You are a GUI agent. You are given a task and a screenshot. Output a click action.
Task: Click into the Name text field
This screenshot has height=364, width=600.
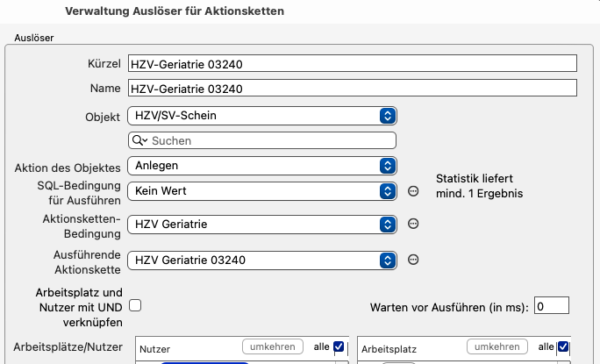click(x=353, y=89)
